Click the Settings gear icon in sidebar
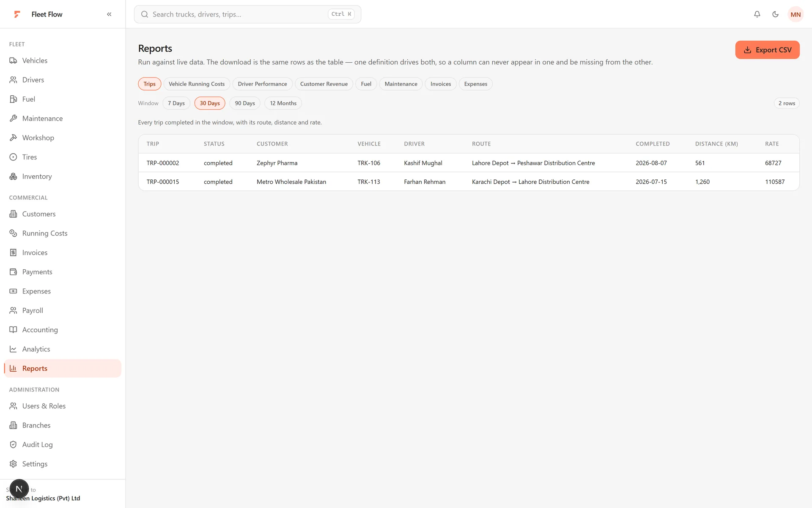The height and width of the screenshot is (508, 812). click(x=14, y=464)
